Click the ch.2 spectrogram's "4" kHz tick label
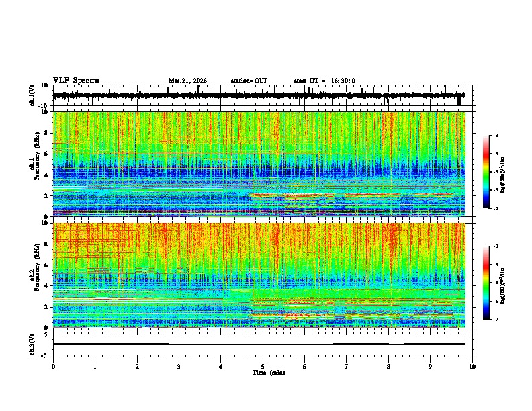 pyautogui.click(x=48, y=286)
